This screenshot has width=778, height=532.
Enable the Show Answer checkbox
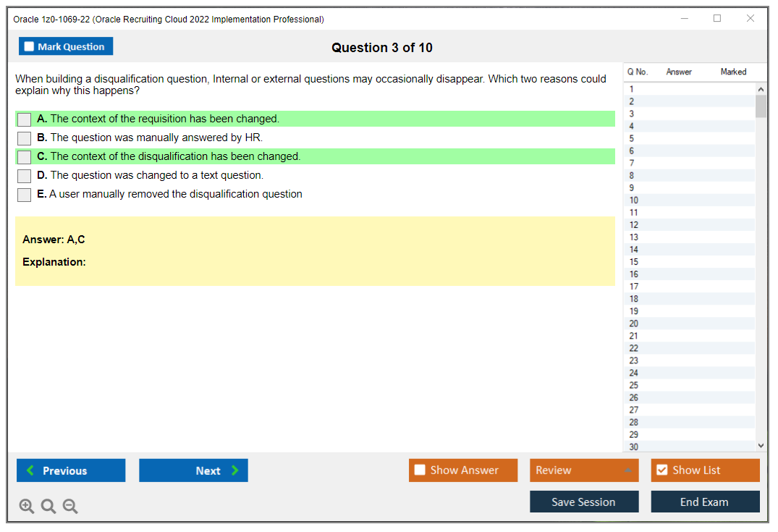click(x=420, y=470)
